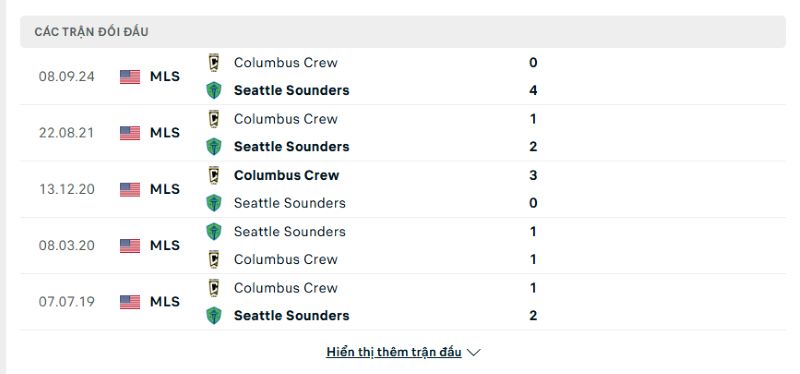This screenshot has height=374, width=800.
Task: Click Columbus Crew crest in 13.12.20 match
Action: (x=214, y=175)
